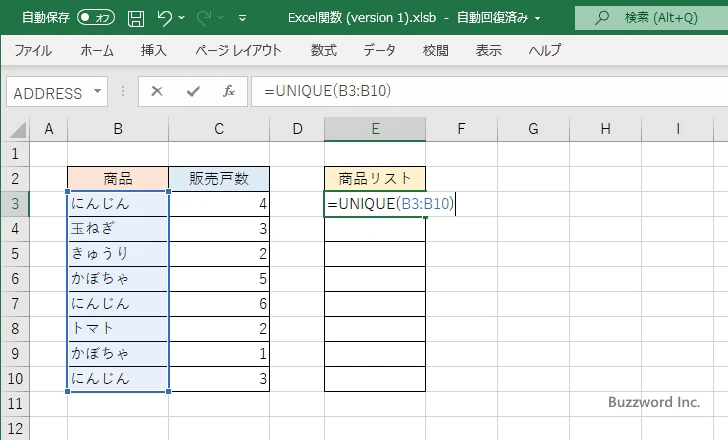Toggle the AutoSave switch
The width and height of the screenshot is (728, 440).
tap(95, 18)
